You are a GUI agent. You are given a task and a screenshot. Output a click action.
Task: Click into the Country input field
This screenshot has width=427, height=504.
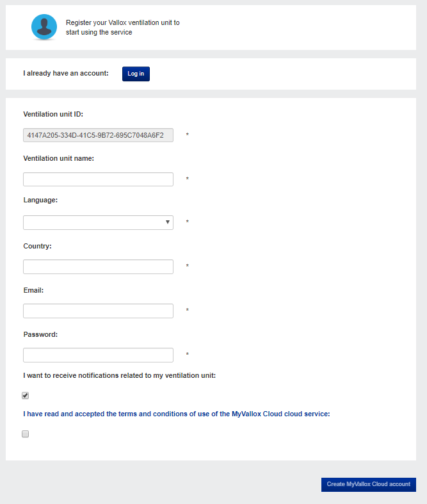98,266
